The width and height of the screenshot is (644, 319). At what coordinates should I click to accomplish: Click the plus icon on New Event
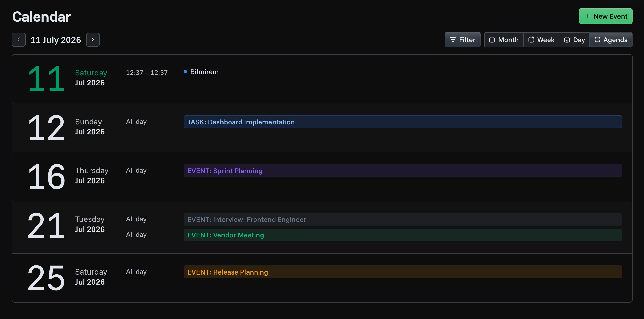point(587,16)
